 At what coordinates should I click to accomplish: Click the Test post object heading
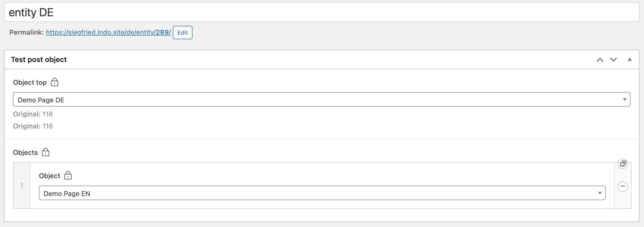[x=39, y=59]
